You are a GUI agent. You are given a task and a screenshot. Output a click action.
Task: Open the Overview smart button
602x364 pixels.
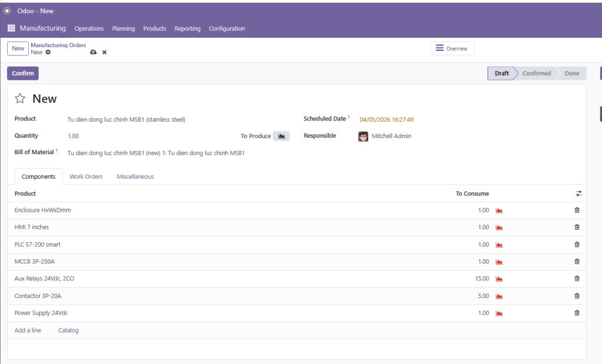click(452, 48)
